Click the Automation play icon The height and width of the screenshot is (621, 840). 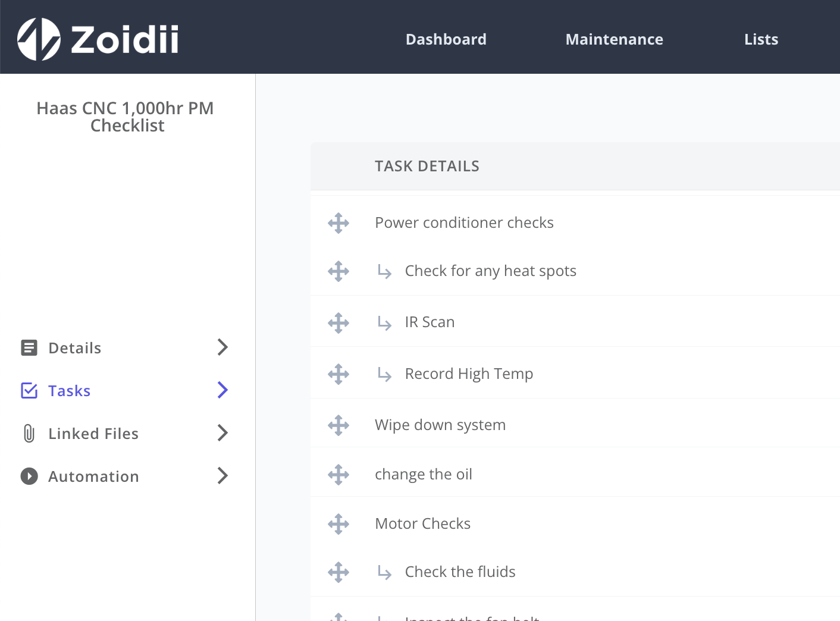coord(29,476)
